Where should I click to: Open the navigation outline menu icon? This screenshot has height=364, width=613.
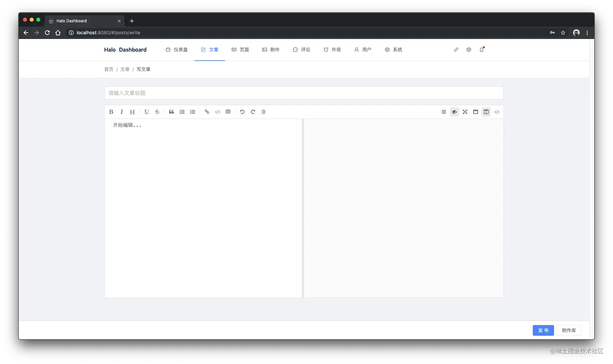pos(444,112)
